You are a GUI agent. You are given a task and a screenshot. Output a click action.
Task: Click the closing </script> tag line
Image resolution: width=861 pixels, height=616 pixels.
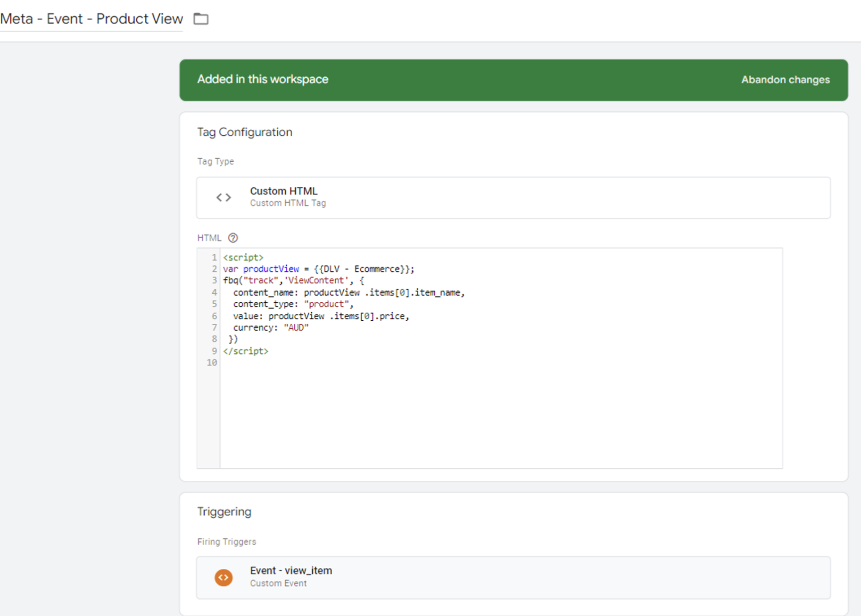click(x=246, y=351)
